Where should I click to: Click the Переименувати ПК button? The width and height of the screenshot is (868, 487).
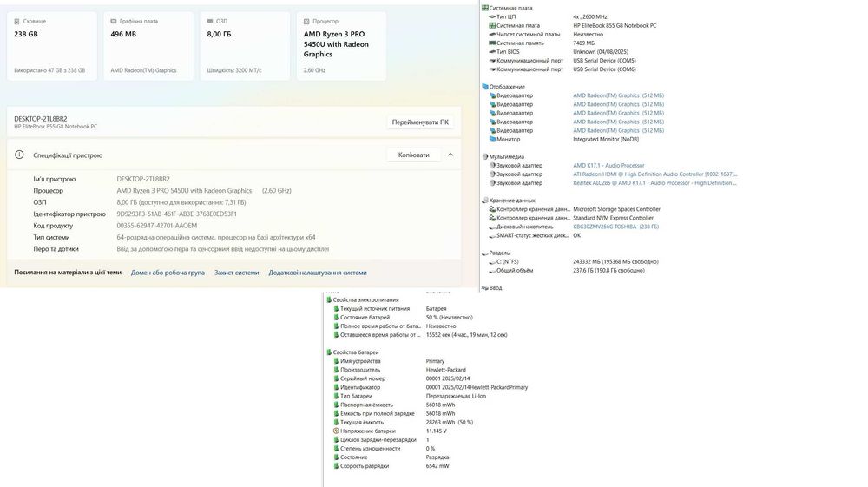(x=420, y=122)
